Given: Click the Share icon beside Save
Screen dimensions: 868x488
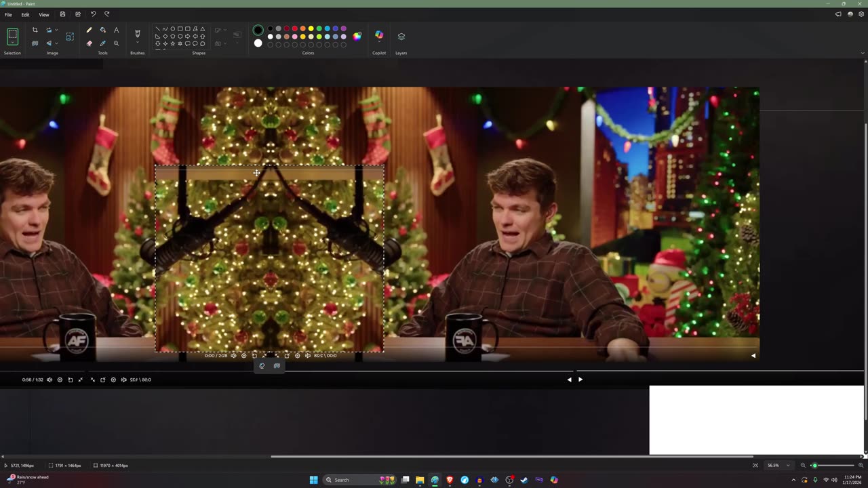Looking at the screenshot, I should pyautogui.click(x=77, y=14).
